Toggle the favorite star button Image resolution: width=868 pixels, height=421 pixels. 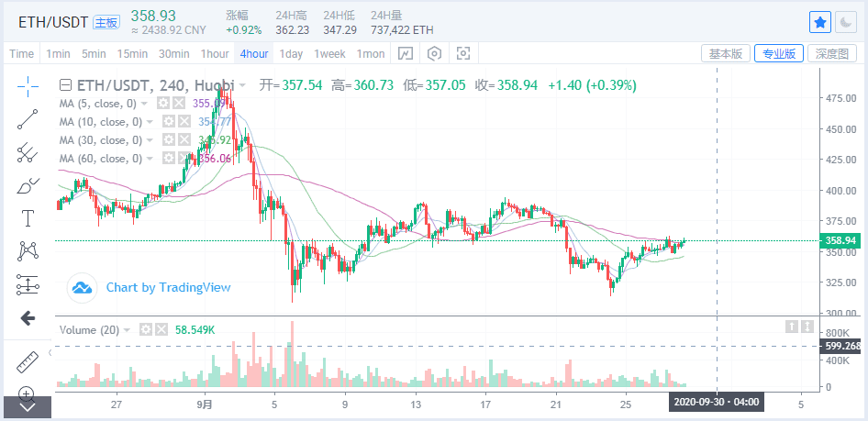click(820, 22)
